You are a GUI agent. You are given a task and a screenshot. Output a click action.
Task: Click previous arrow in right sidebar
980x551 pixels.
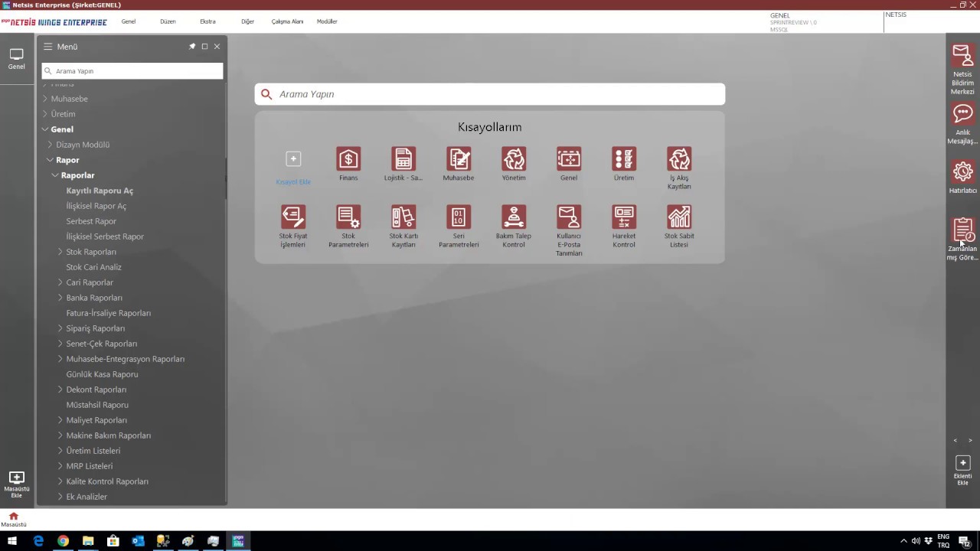click(955, 441)
